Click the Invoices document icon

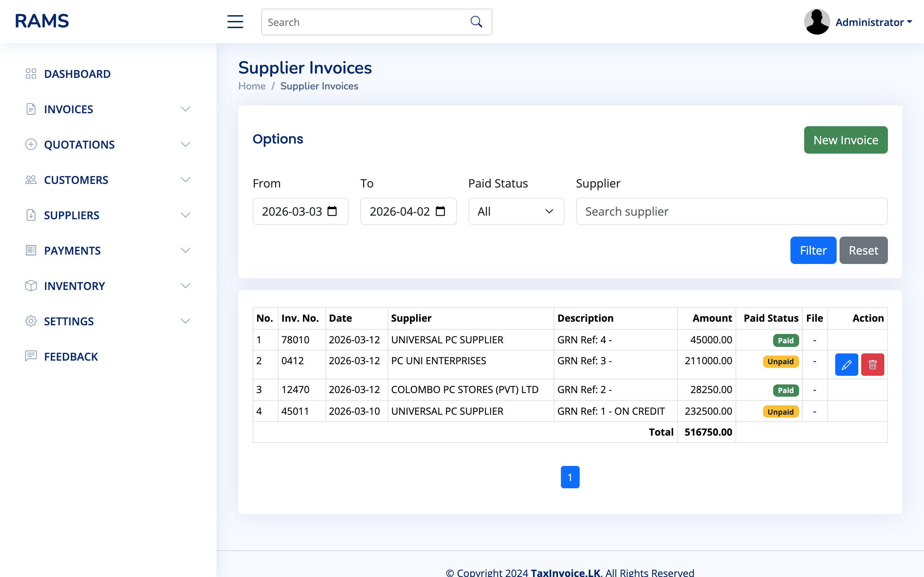tap(31, 109)
